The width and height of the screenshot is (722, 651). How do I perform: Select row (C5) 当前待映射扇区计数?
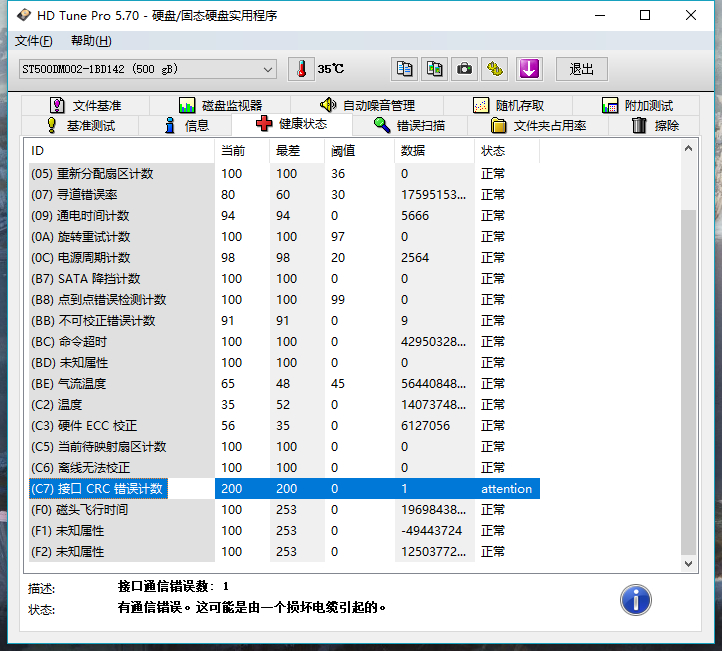[284, 447]
